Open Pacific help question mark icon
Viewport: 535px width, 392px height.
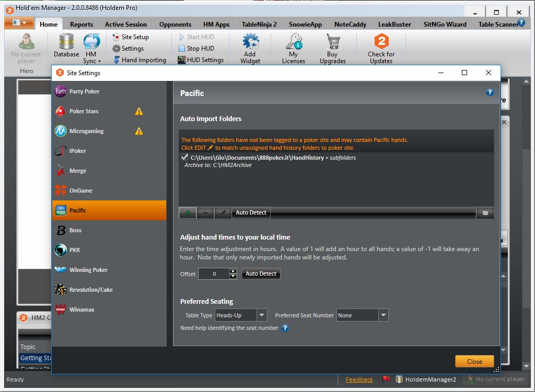coord(490,92)
